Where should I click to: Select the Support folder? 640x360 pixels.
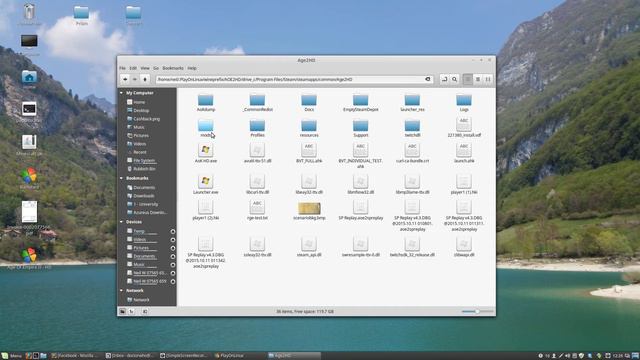tap(360, 128)
